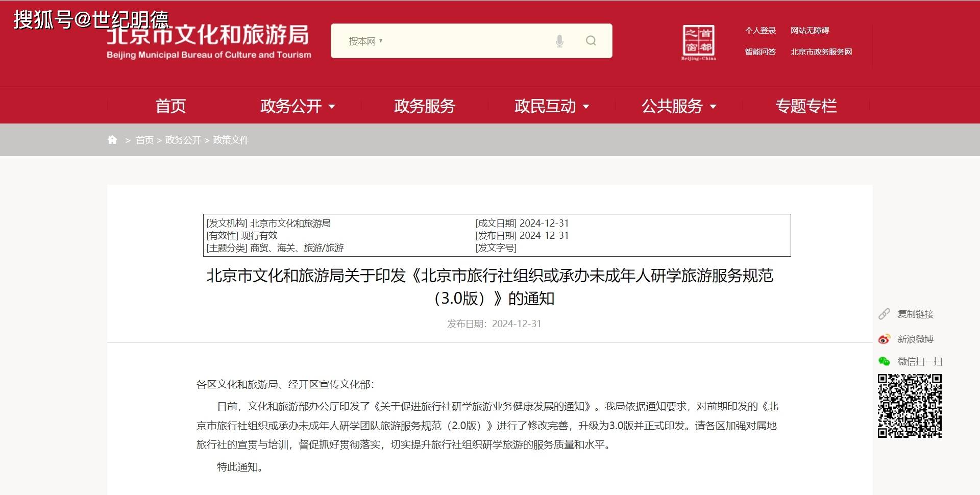Screen dimensions: 980x495
Task: Click the 个人登录 login link
Action: 760,30
